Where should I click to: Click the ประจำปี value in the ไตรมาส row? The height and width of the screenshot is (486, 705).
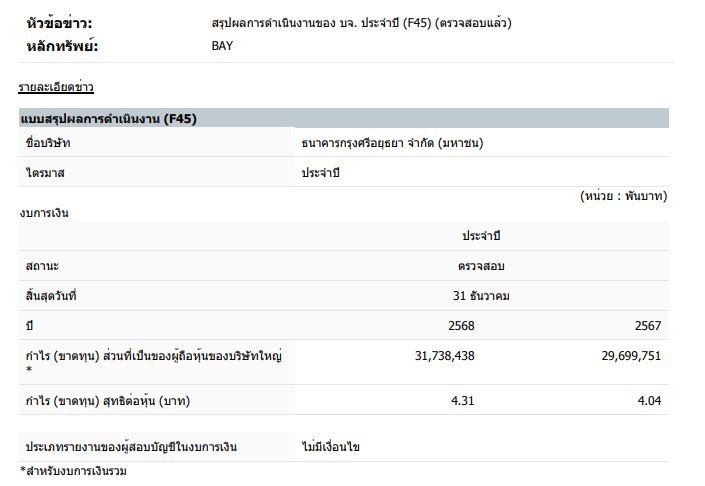(x=320, y=173)
